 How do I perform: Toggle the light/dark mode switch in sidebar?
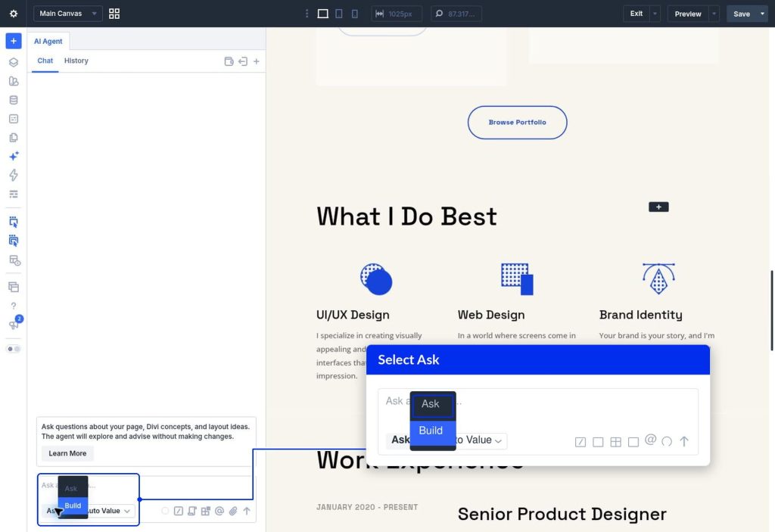[x=14, y=349]
